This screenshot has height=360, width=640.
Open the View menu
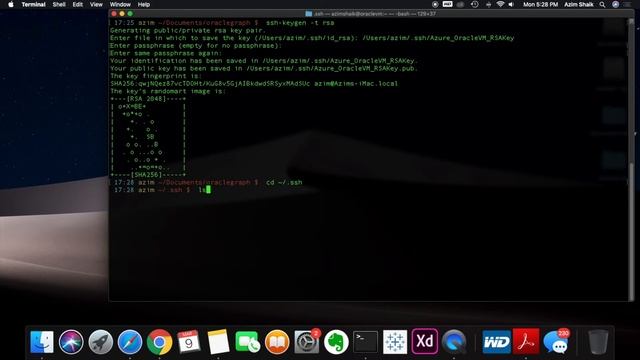(x=96, y=4)
